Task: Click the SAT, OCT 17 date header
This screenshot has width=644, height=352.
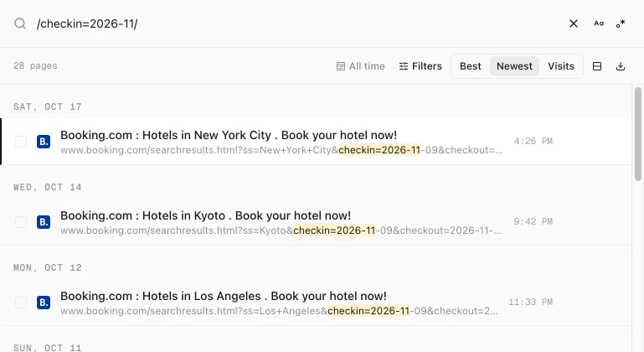Action: pyautogui.click(x=48, y=107)
